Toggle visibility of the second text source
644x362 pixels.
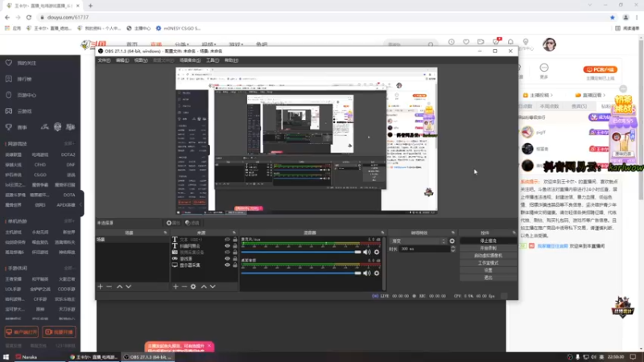click(227, 246)
